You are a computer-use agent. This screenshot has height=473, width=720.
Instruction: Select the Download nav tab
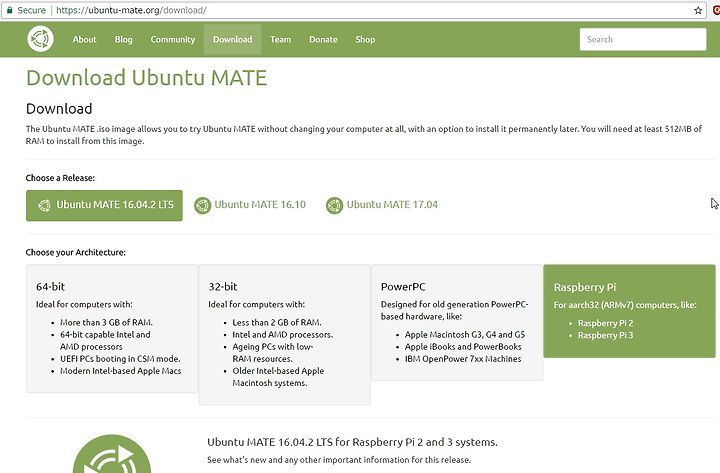pyautogui.click(x=232, y=39)
